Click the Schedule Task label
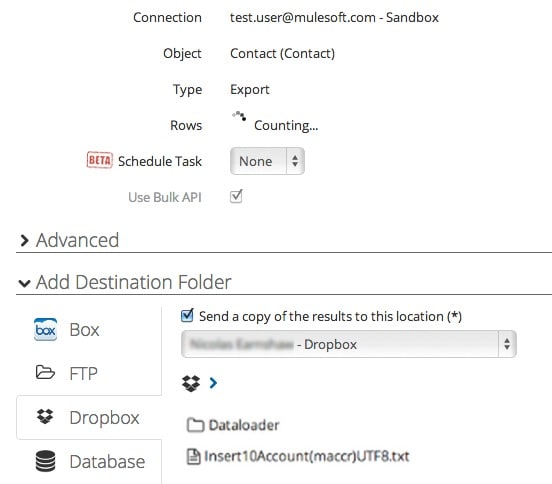 (x=160, y=161)
